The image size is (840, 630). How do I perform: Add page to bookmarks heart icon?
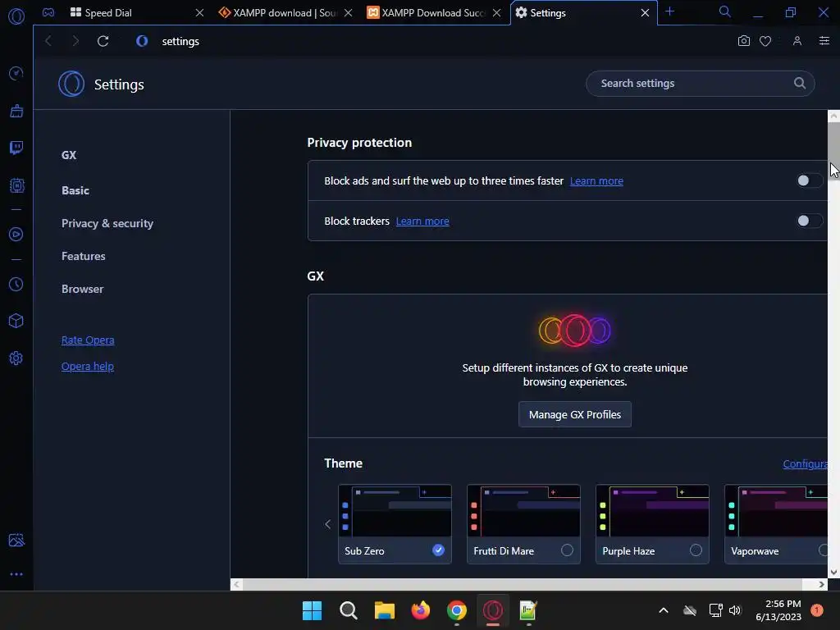[x=765, y=41]
